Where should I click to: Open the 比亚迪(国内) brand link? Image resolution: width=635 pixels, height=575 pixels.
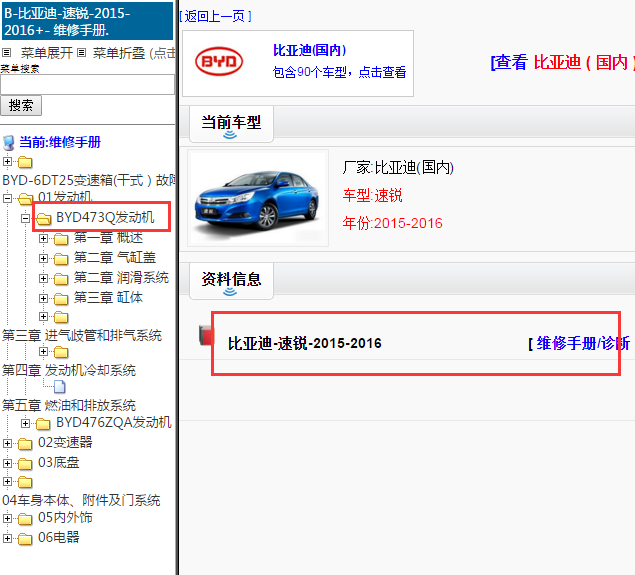point(309,50)
